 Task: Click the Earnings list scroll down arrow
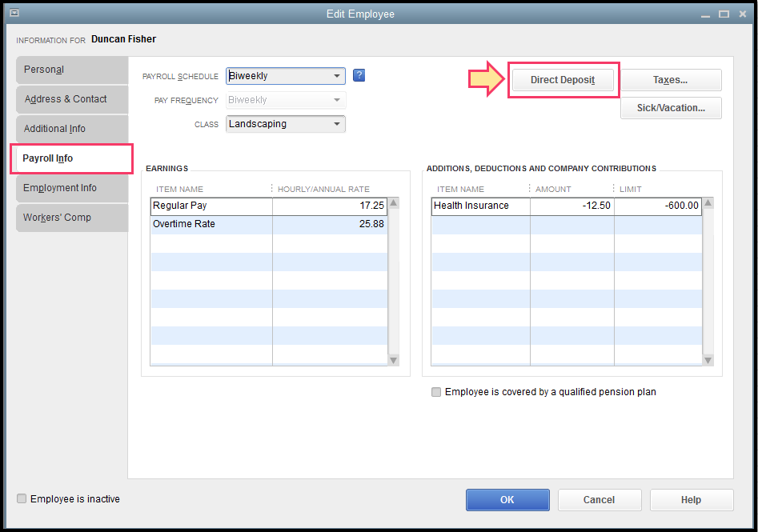(x=394, y=361)
